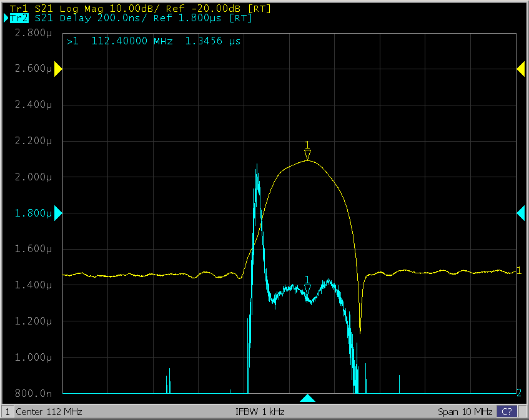Click cyan reference position arrow on right edge
This screenshot has width=529, height=420.
(520, 214)
